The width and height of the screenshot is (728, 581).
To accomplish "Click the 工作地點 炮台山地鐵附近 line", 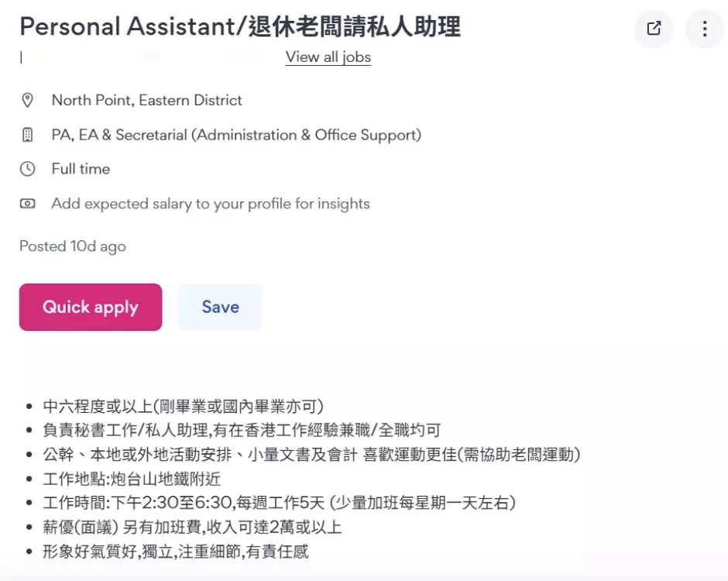I will (x=132, y=479).
